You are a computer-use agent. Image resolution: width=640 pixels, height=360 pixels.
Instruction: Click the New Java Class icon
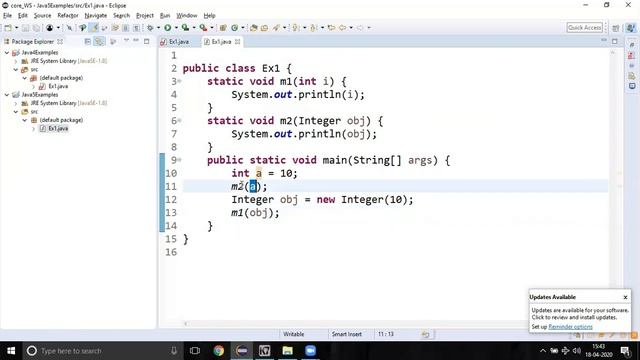(235, 28)
